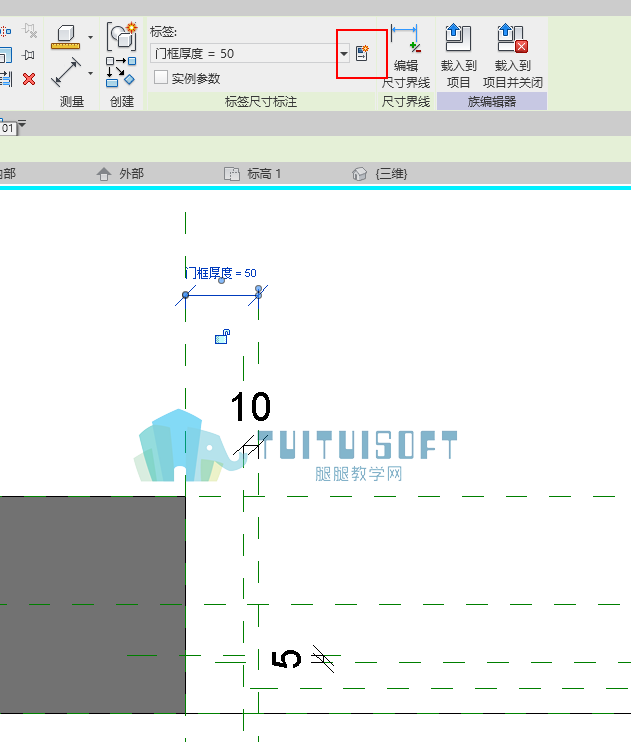Click the left endpoint grip of selected dimension
The width and height of the screenshot is (631, 742).
(186, 295)
